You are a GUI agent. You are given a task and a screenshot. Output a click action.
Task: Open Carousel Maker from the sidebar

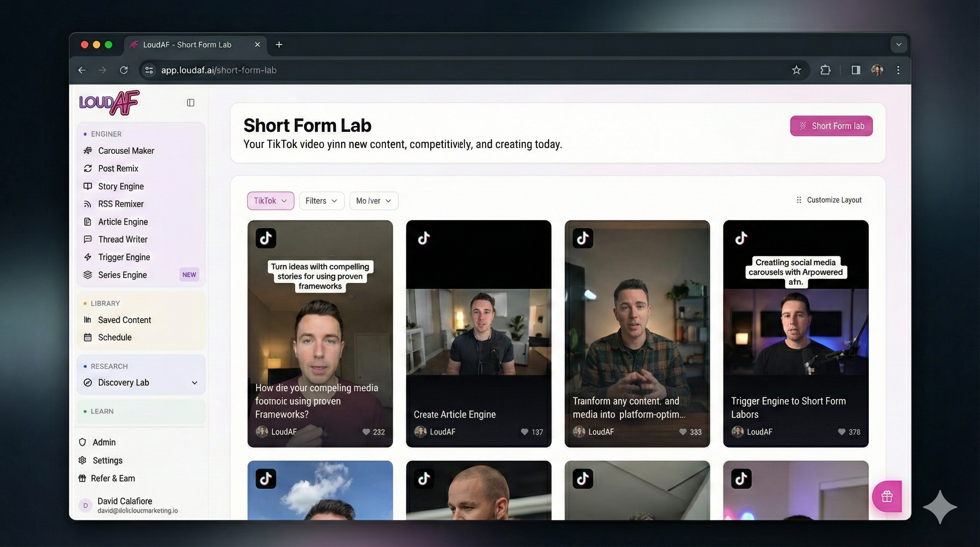126,151
